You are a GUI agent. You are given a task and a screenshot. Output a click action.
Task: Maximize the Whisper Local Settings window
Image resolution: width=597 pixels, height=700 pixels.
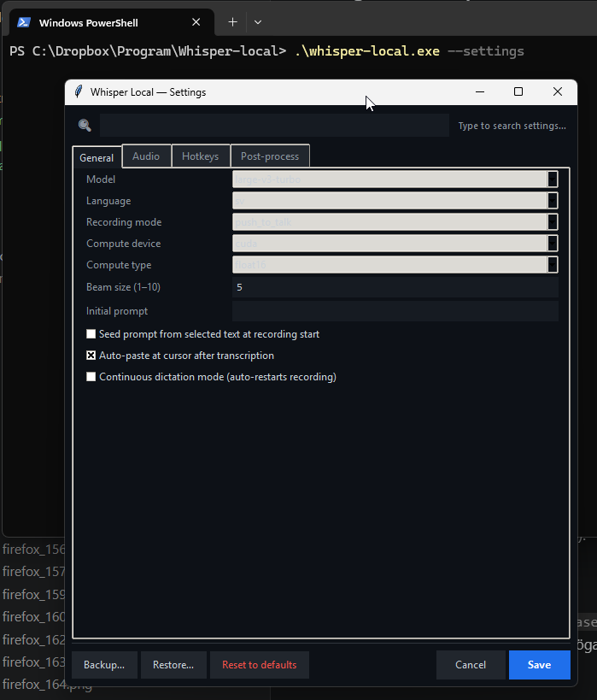click(518, 92)
